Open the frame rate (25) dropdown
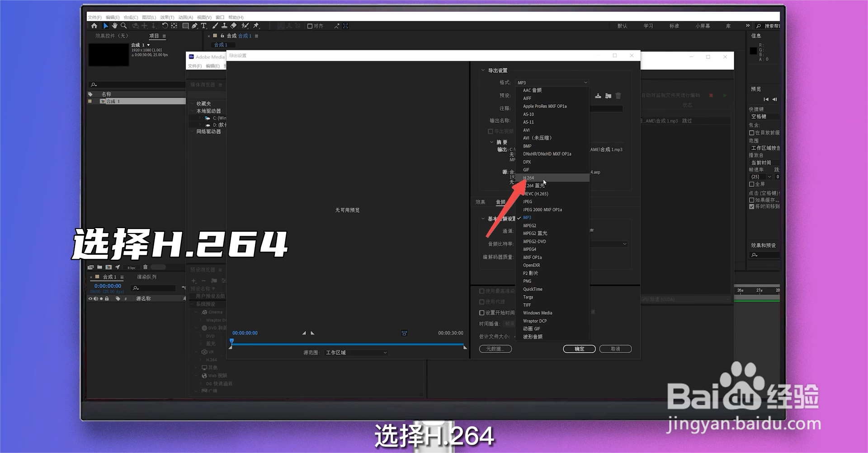The image size is (868, 453). coord(761,177)
